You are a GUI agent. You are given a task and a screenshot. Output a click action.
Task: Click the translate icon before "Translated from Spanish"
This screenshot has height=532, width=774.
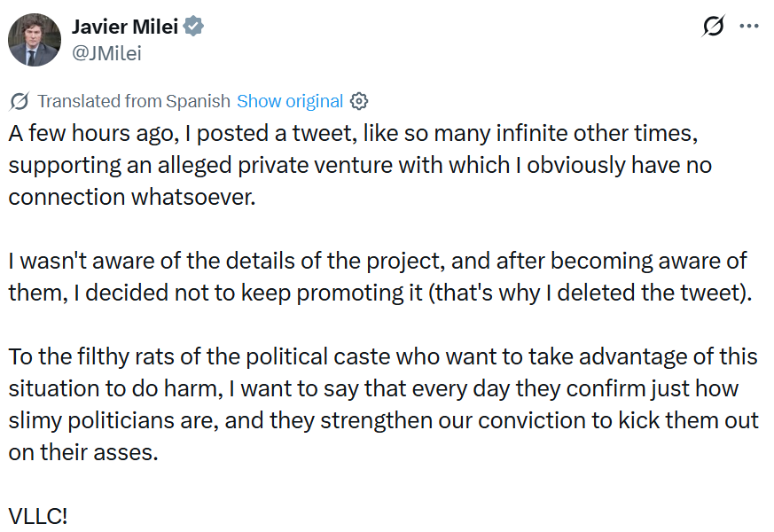[x=20, y=101]
